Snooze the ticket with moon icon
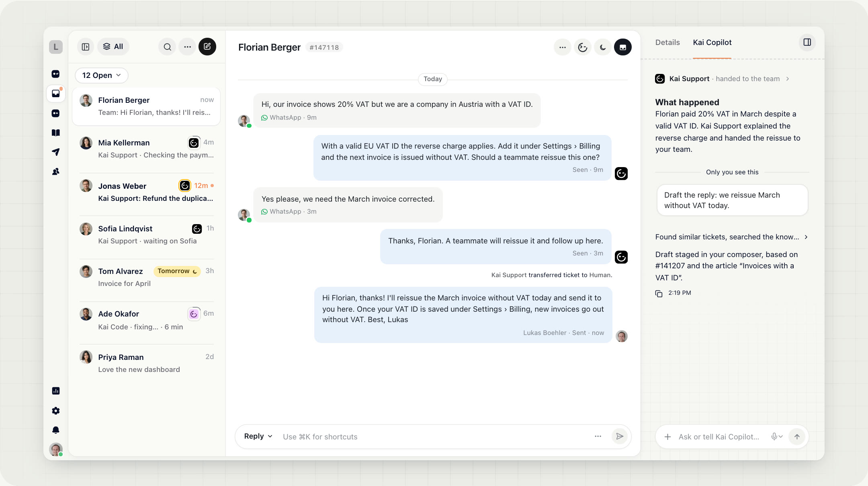Viewport: 868px width, 486px height. pos(603,47)
